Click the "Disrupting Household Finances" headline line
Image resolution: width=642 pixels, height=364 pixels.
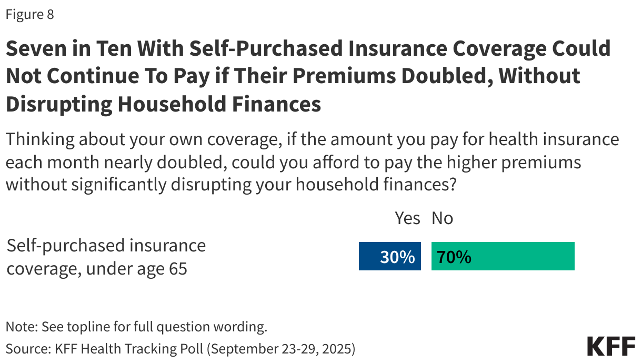pos(163,104)
